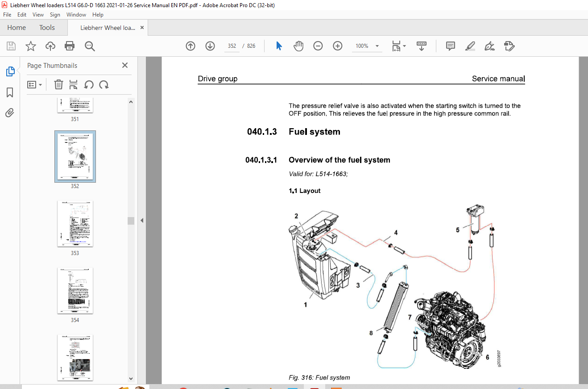
Task: Click thumbnail panel scroll down arrow
Action: click(131, 378)
